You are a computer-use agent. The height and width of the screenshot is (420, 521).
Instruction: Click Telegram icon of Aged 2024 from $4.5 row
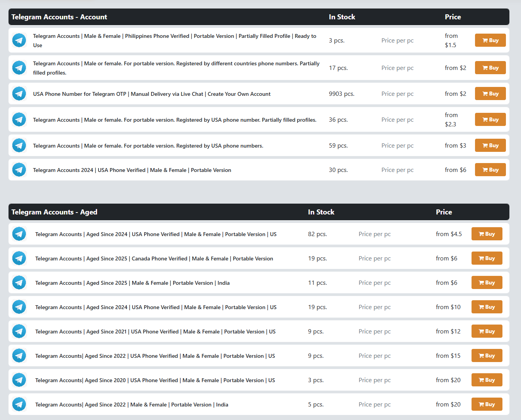(x=19, y=234)
